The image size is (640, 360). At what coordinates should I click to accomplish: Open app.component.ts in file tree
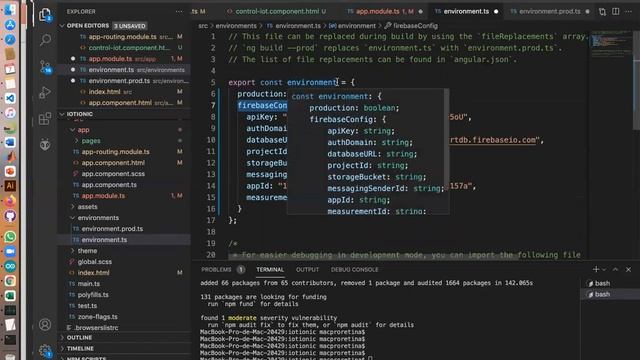click(x=109, y=185)
